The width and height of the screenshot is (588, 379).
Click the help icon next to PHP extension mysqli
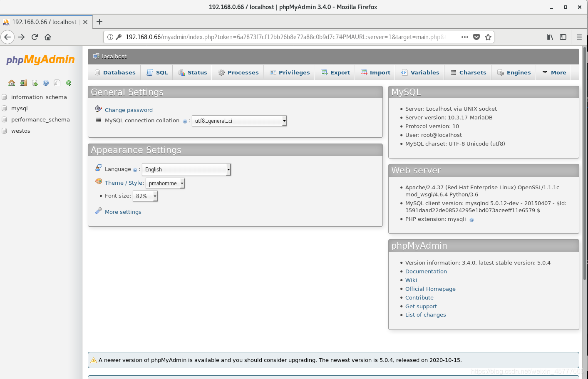[471, 220]
